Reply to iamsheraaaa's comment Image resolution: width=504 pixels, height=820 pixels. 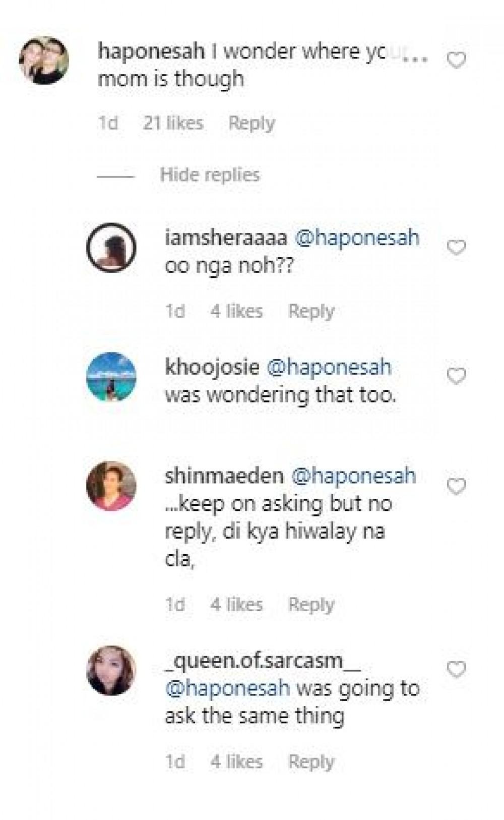coord(311,311)
